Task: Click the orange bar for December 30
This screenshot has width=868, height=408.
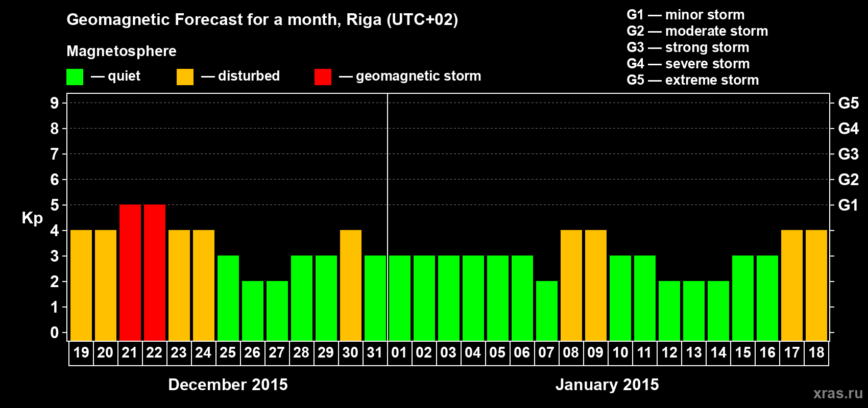Action: (x=351, y=285)
